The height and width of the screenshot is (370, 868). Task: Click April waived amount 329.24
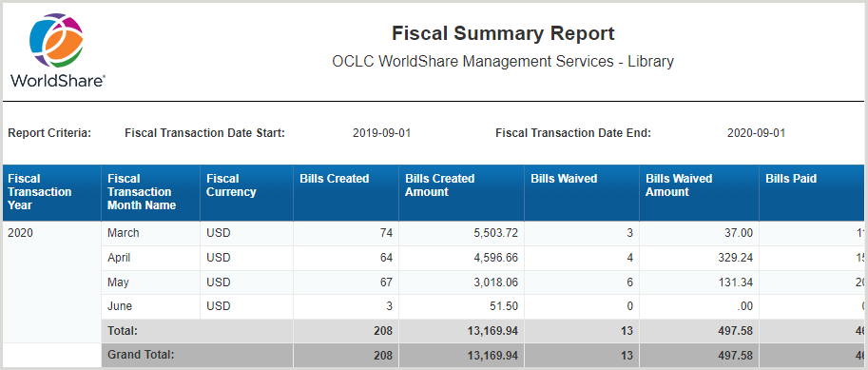(735, 258)
